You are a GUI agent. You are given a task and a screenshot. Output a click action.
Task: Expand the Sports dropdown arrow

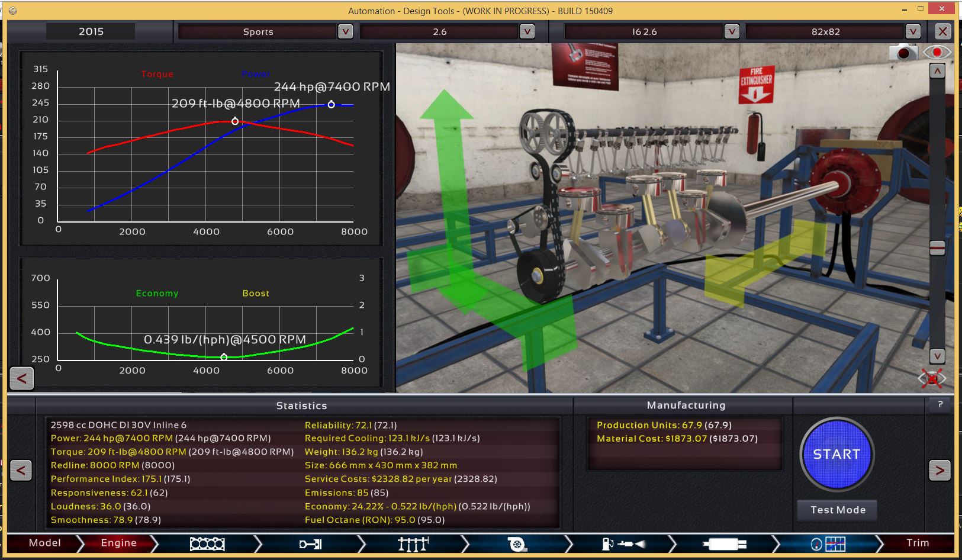[x=345, y=31]
